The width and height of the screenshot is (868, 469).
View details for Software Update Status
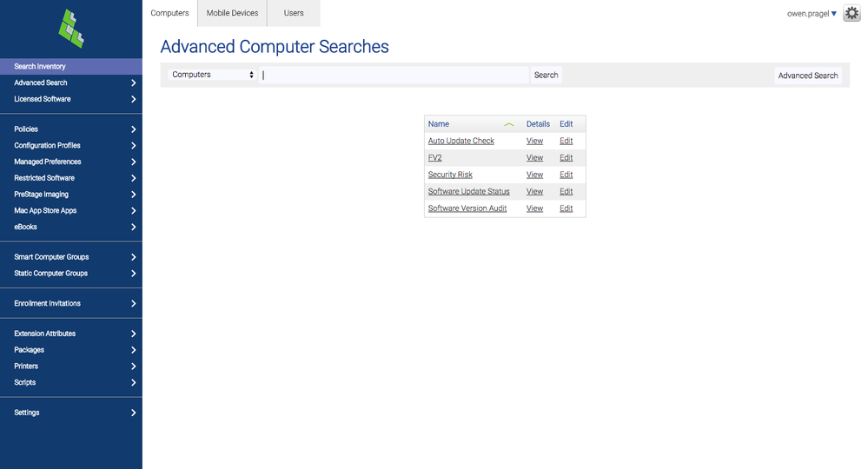[x=534, y=191]
